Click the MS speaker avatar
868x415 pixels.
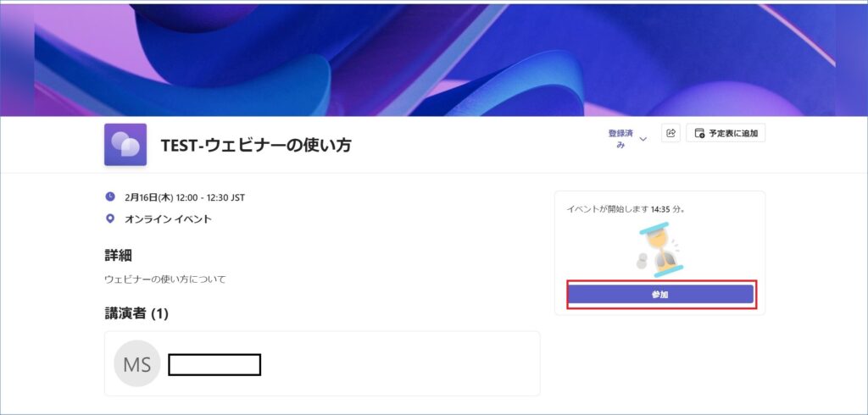click(x=136, y=364)
